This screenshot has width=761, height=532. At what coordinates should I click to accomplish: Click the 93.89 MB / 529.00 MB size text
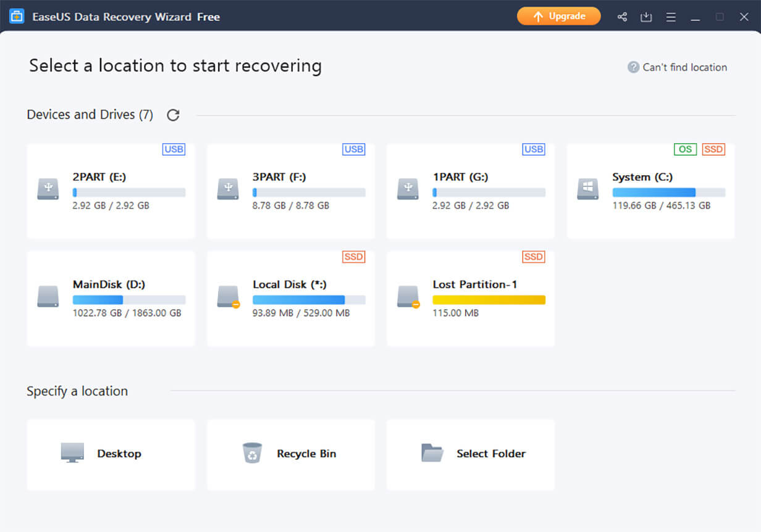point(301,313)
